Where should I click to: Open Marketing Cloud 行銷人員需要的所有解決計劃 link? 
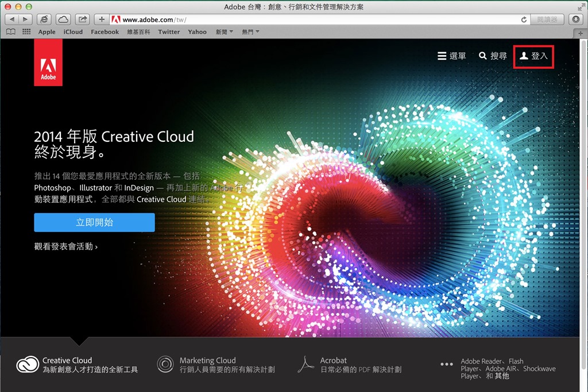click(227, 364)
